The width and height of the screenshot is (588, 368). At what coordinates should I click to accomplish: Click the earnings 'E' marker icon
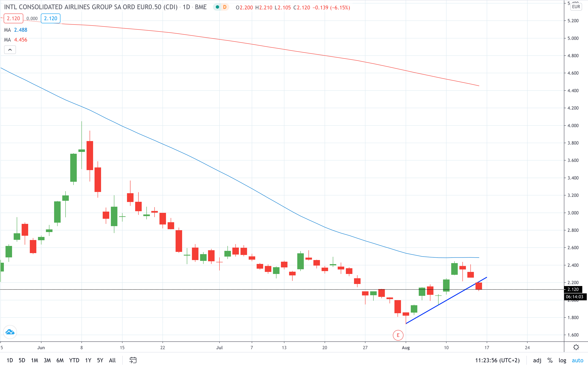pyautogui.click(x=398, y=335)
